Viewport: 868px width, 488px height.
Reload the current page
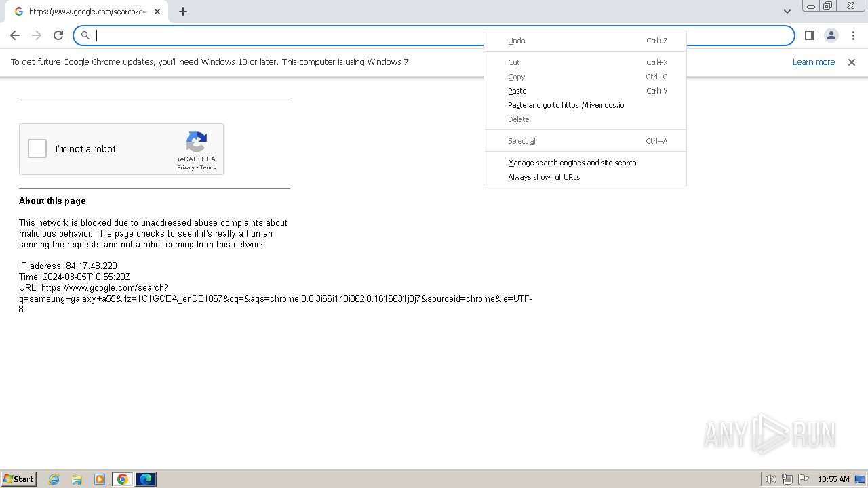point(58,35)
